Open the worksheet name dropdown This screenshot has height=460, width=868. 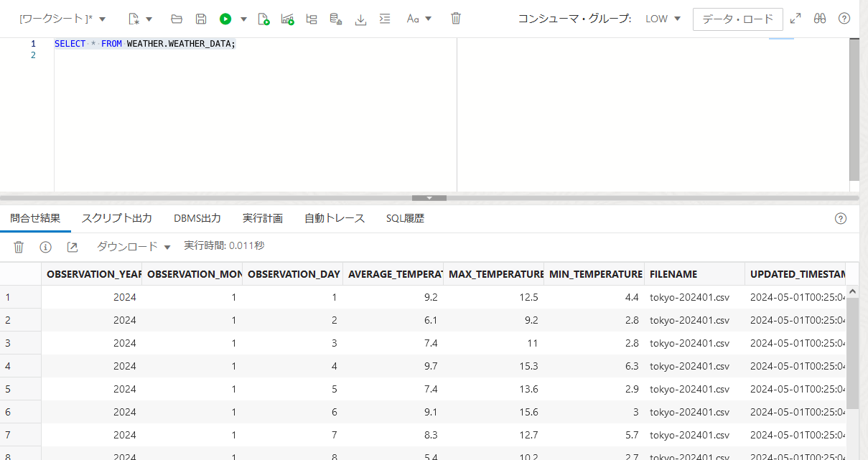coord(62,19)
